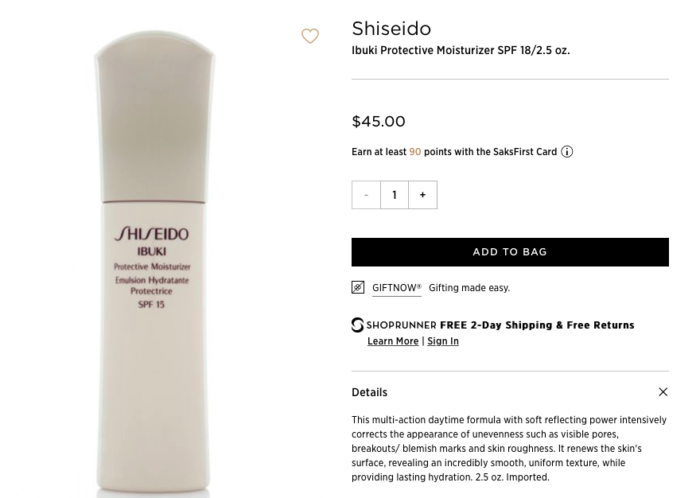700x498 pixels.
Task: Click the ShopRunner circular logo icon
Action: click(357, 325)
